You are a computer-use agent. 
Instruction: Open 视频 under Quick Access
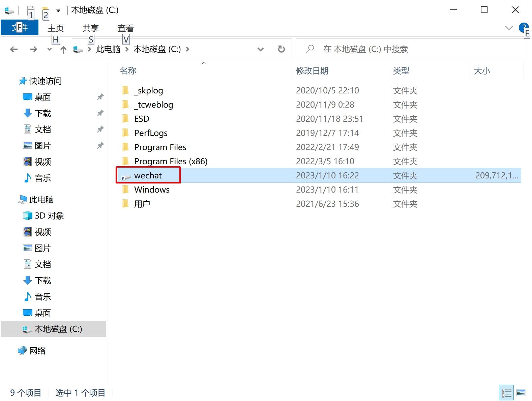click(42, 162)
